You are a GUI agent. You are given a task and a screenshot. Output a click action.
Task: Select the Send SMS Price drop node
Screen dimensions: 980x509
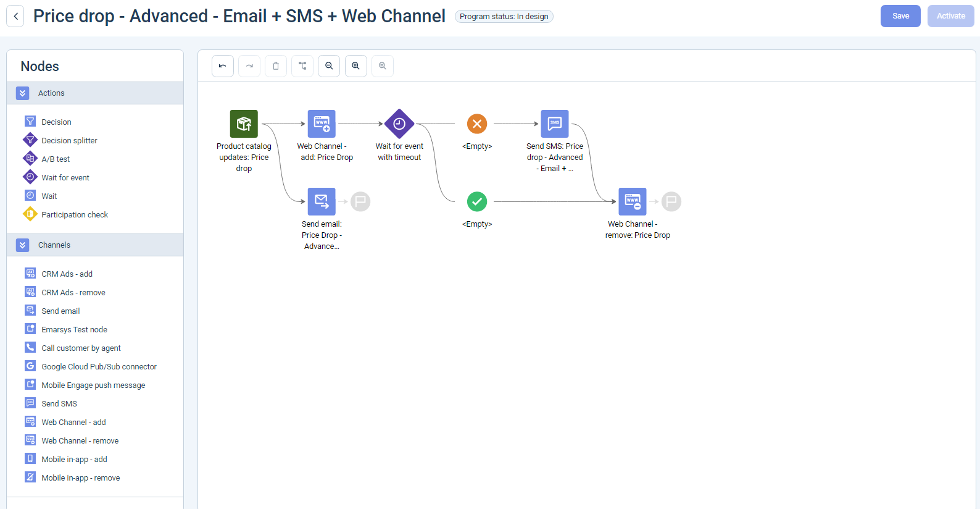[554, 124]
